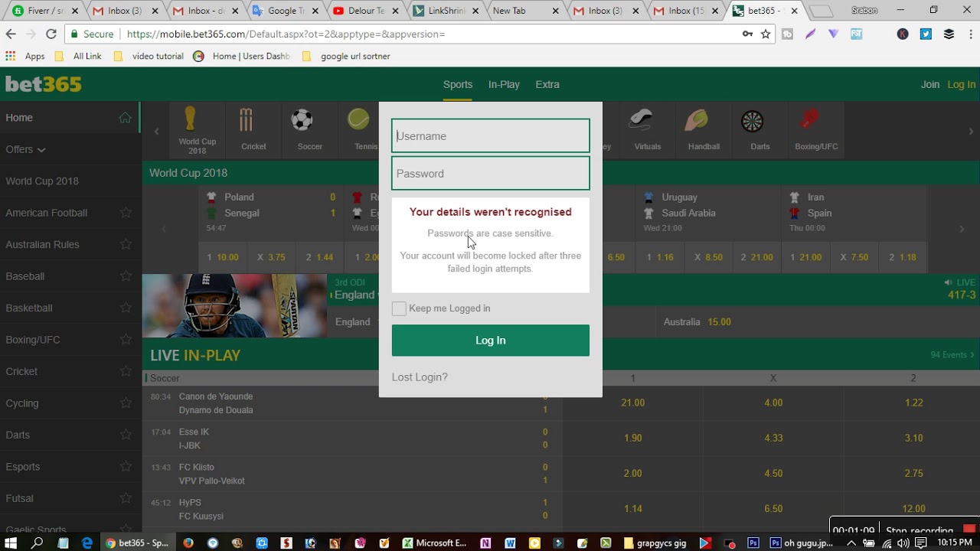
Task: Favorite Cricket with its star
Action: pyautogui.click(x=126, y=371)
